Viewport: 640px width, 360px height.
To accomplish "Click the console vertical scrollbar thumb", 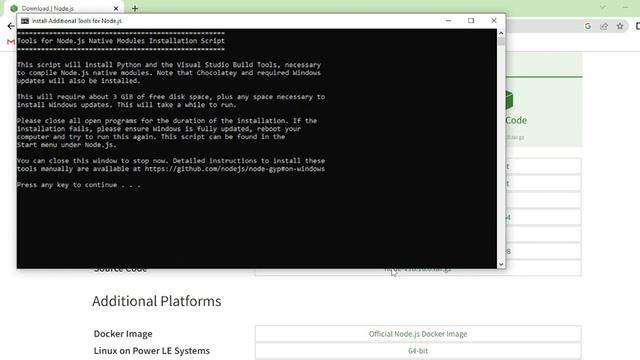I will point(501,41).
